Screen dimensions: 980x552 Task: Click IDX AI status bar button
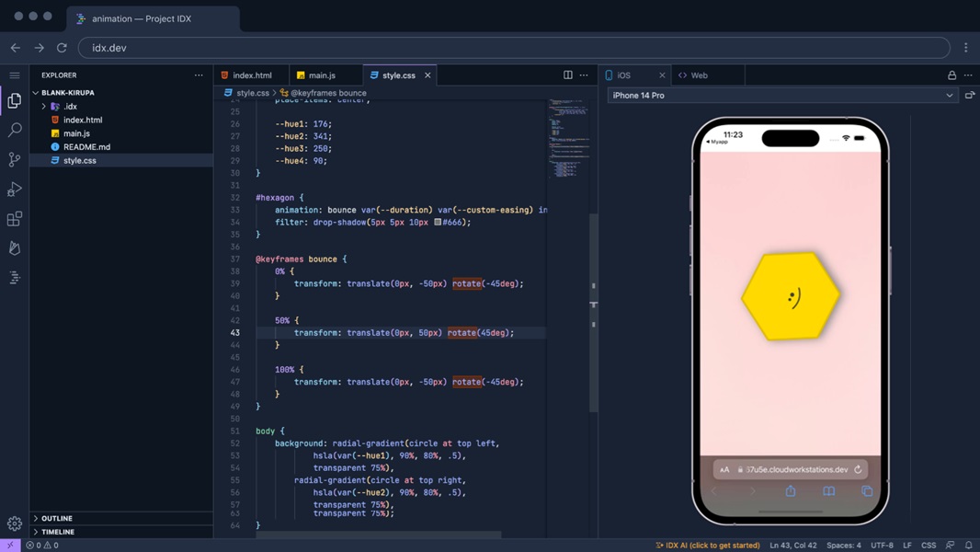pos(707,545)
